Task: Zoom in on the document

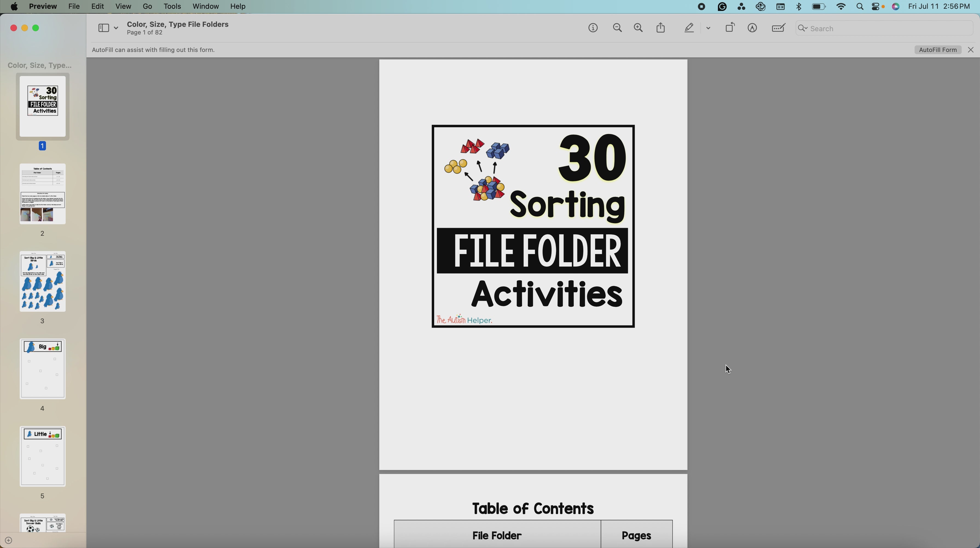Action: (638, 28)
